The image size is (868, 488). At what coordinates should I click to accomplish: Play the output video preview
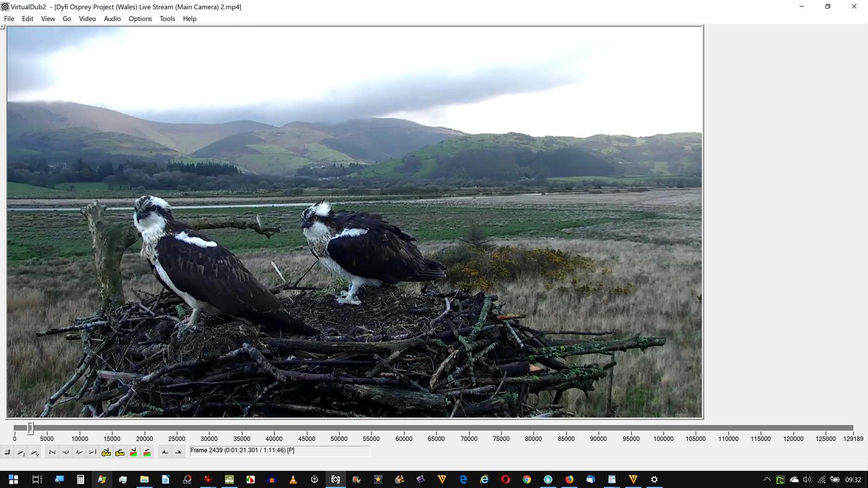point(35,452)
